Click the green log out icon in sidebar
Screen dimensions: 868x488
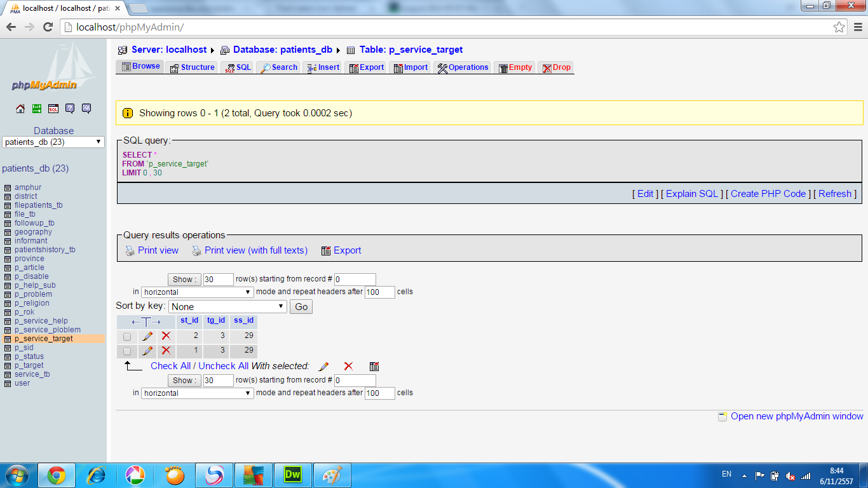[37, 109]
